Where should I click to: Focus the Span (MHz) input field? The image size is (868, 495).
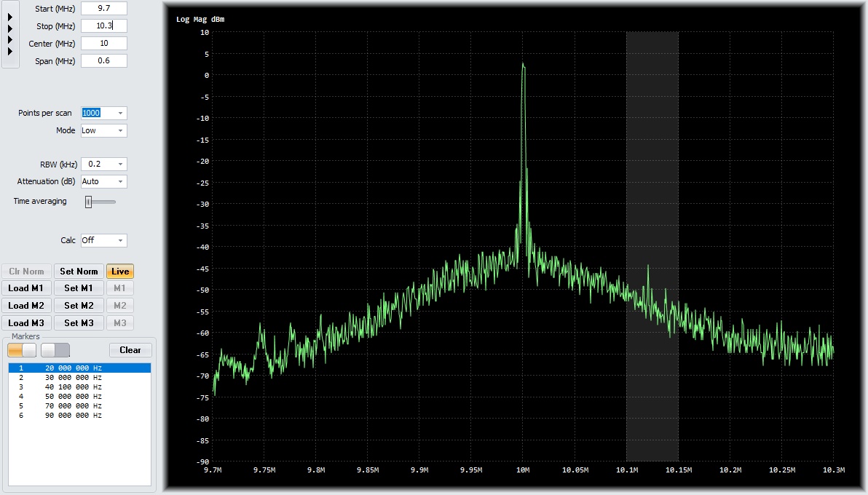(103, 61)
